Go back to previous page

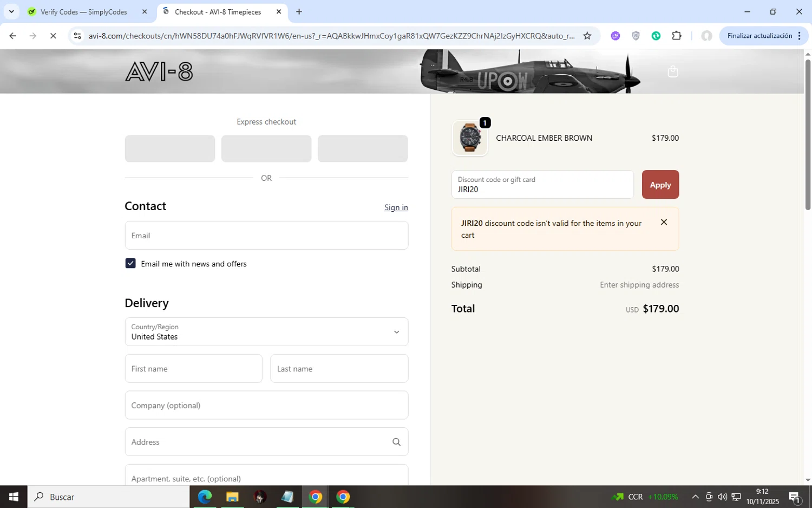[x=12, y=36]
